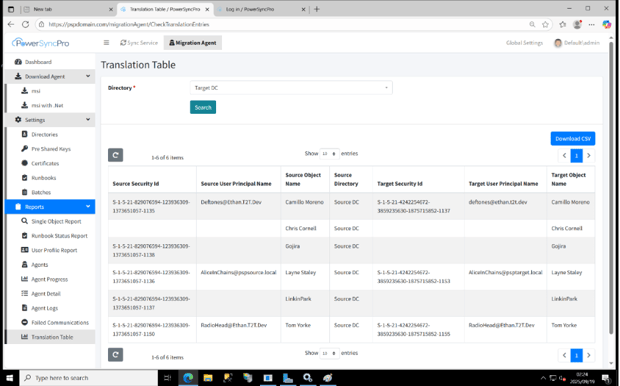Open the Dashboard sidebar icon

(18, 62)
